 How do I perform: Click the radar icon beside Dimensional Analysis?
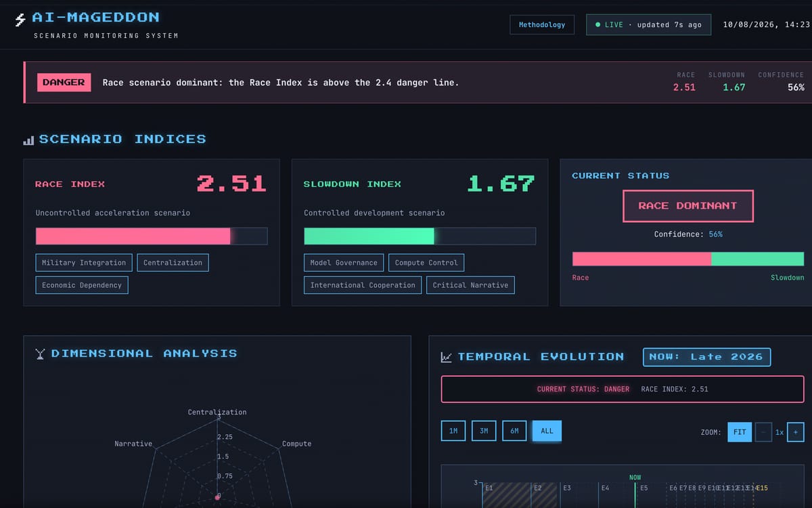click(40, 354)
